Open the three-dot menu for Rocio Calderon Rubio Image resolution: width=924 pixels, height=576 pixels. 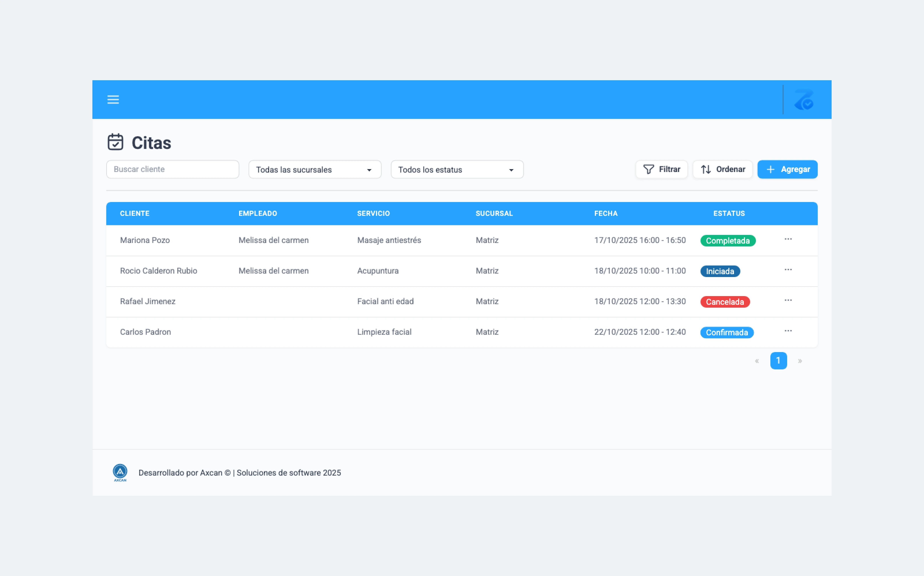click(788, 270)
